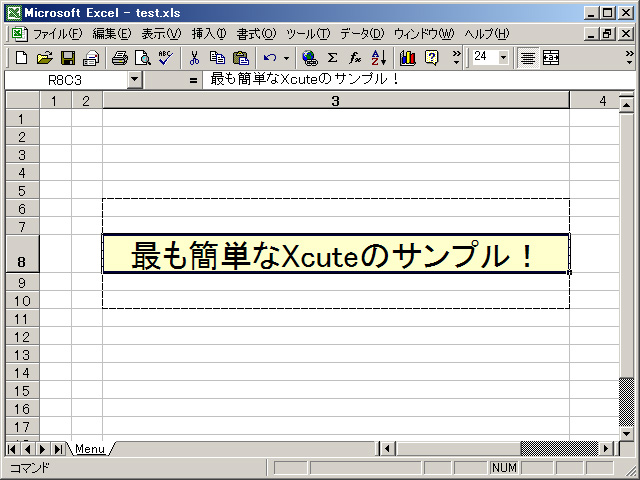Open the ウィンドウ(W) menu

click(424, 34)
